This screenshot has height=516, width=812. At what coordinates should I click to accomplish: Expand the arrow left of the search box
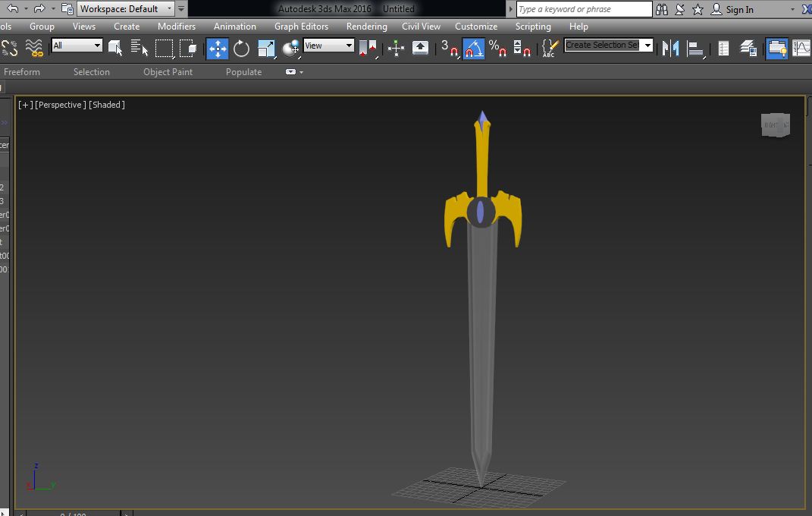(x=510, y=9)
